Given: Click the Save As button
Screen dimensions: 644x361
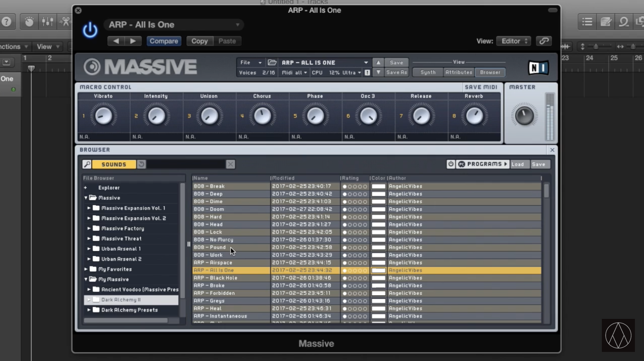Looking at the screenshot, I should click(396, 72).
